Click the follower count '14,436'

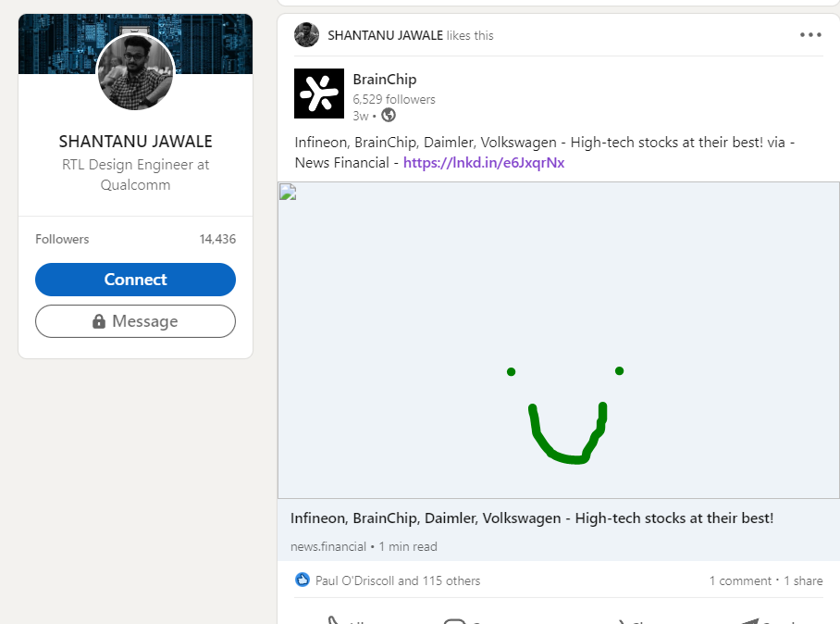(217, 239)
